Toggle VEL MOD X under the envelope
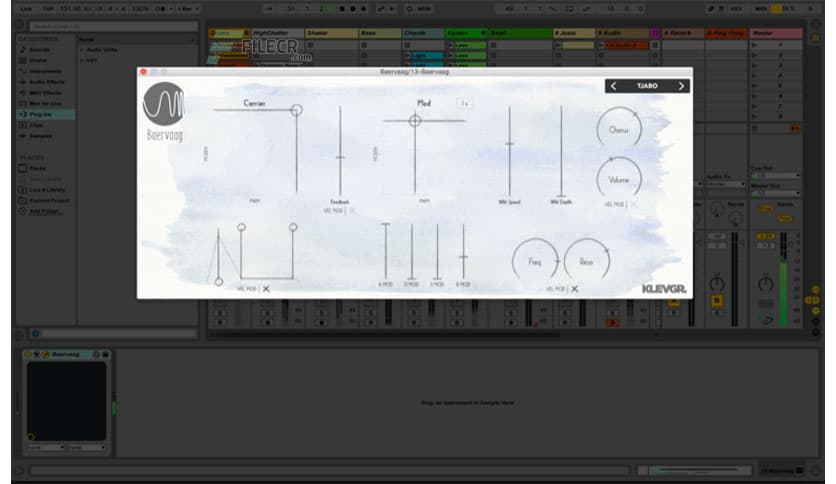The width and height of the screenshot is (836, 484). point(266,289)
